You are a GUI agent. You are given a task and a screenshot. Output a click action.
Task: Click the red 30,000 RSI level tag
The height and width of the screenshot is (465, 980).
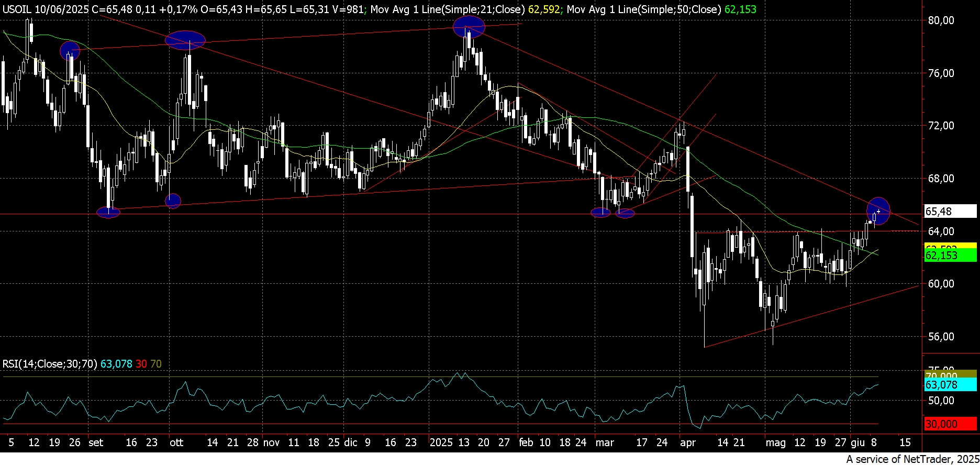pos(950,424)
